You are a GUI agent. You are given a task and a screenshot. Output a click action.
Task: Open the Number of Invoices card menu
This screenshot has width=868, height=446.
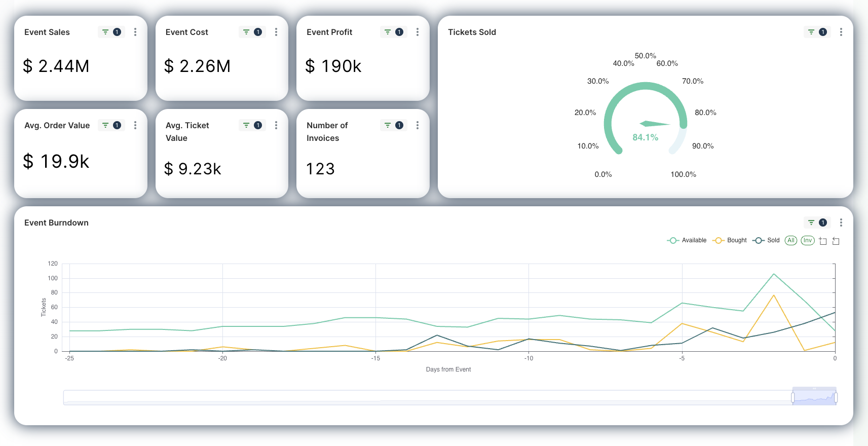click(418, 125)
